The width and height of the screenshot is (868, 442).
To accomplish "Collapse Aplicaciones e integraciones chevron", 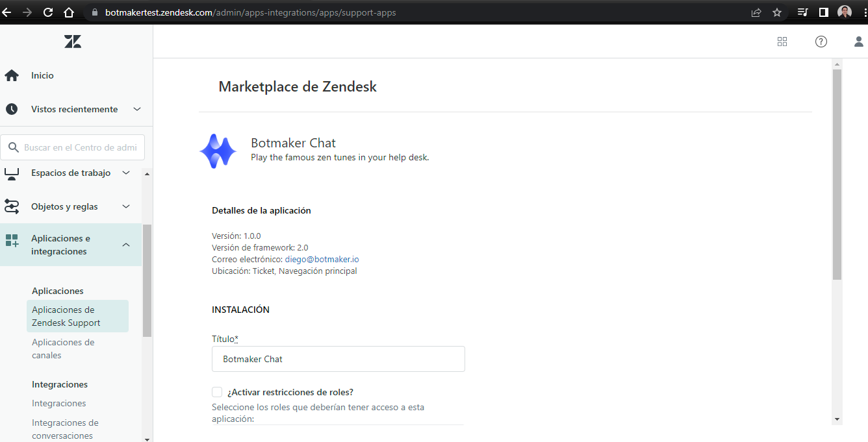I will point(127,245).
